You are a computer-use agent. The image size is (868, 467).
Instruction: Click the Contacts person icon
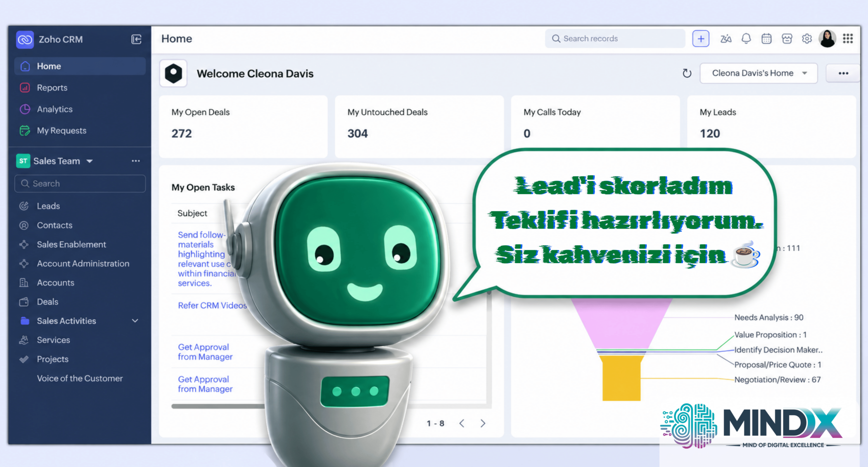pyautogui.click(x=24, y=225)
